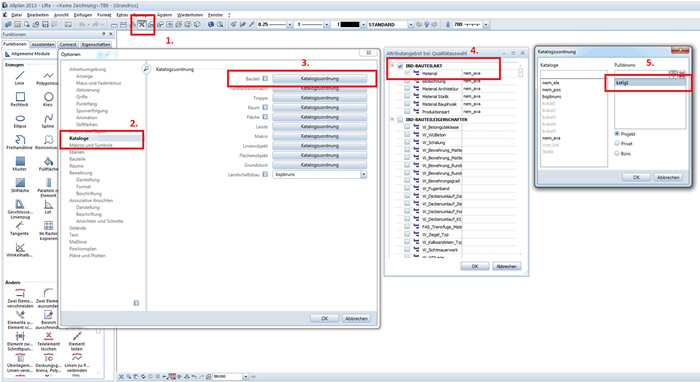Toggle the IBD-BAUTEILART group checkbox
The height and width of the screenshot is (382, 700).
point(400,66)
